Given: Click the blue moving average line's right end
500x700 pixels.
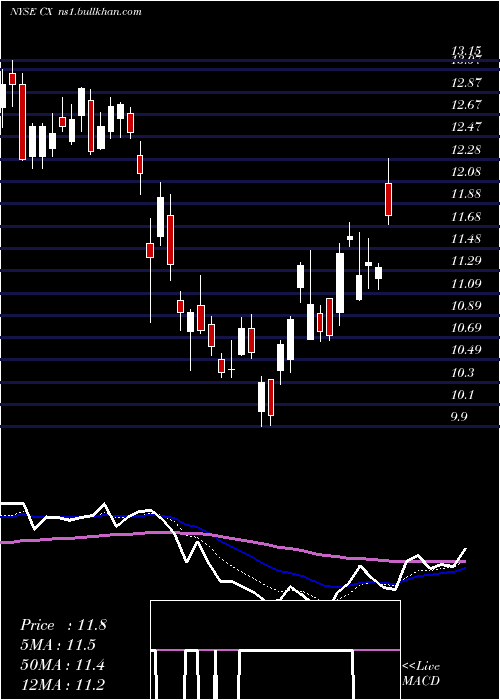Looking at the screenshot, I should point(464,568).
